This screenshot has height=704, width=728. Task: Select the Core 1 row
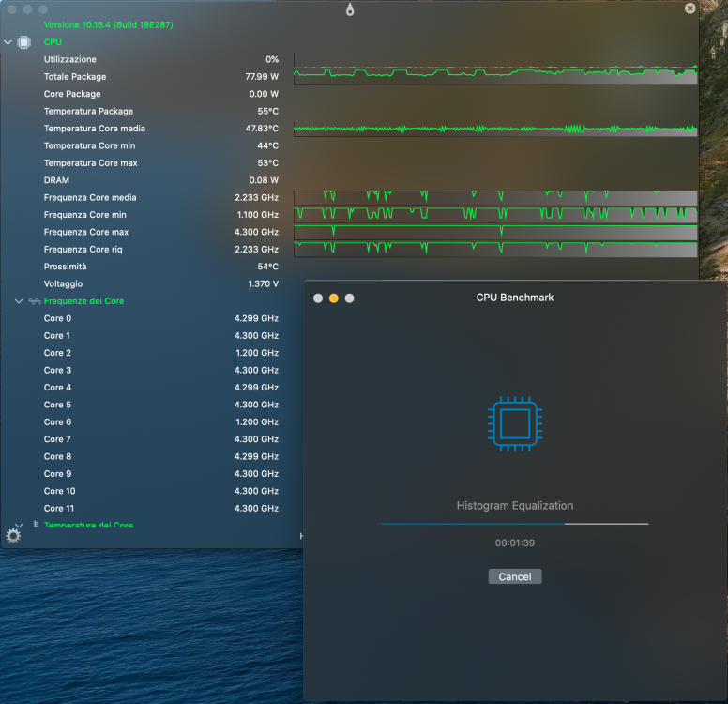(x=161, y=335)
